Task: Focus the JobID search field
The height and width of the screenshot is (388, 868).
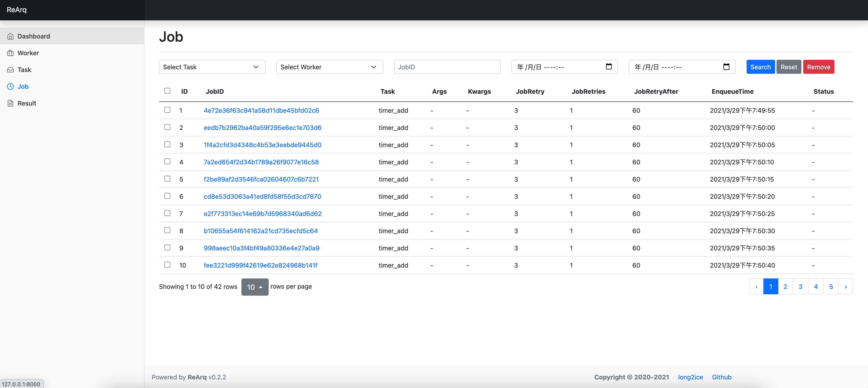Action: [x=447, y=67]
